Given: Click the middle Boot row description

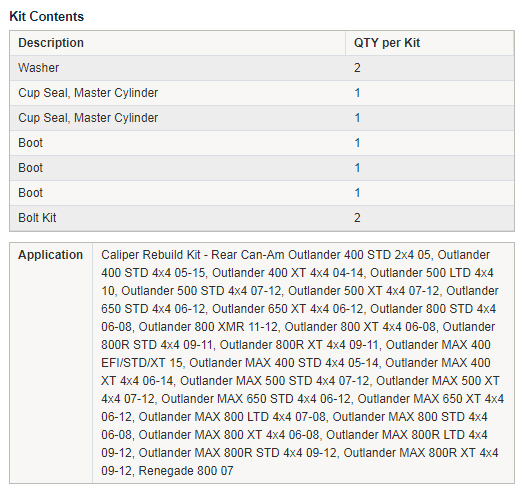Looking at the screenshot, I should 30,168.
